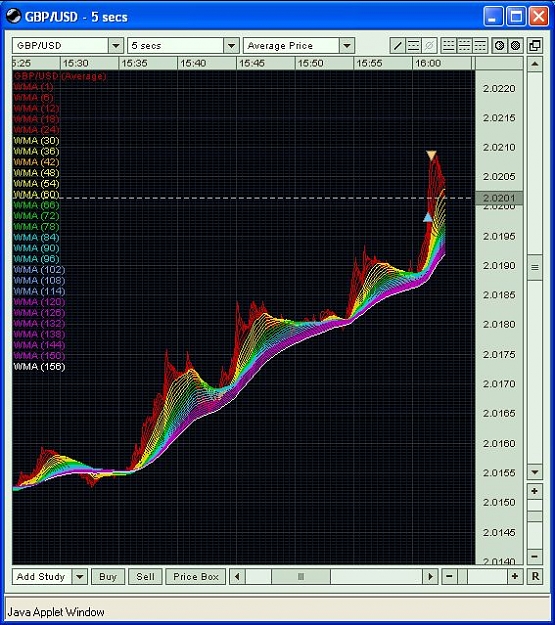Open the Average Price type dropdown arrow
555x625 pixels.
347,46
